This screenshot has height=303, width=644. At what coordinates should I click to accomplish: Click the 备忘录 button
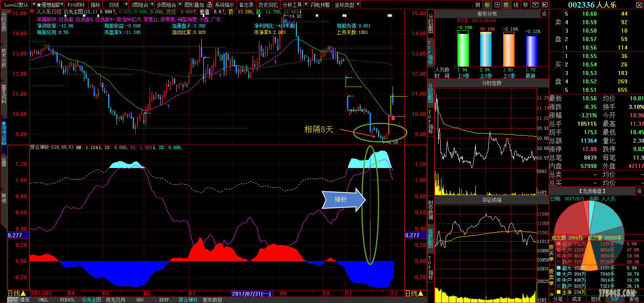click(x=246, y=5)
